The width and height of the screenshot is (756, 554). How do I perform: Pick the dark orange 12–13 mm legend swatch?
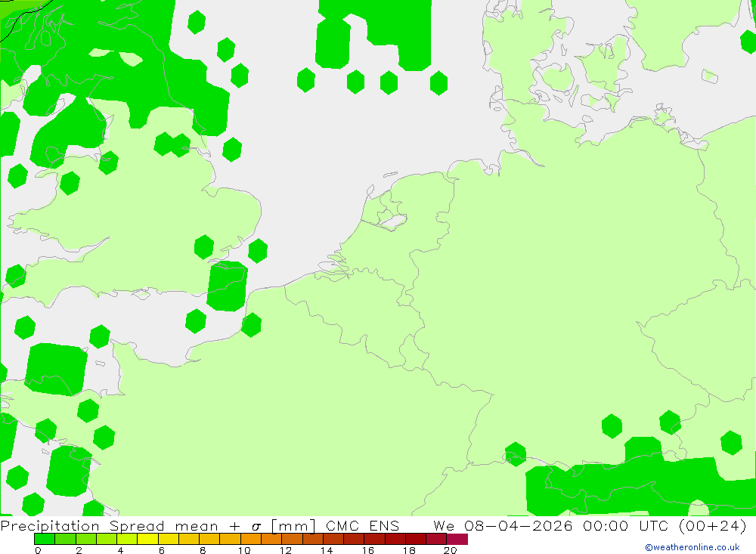[292, 539]
